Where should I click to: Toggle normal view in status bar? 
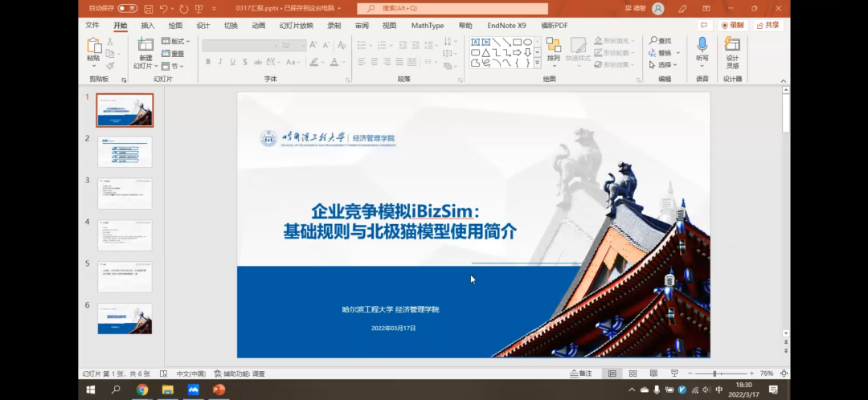click(x=612, y=373)
